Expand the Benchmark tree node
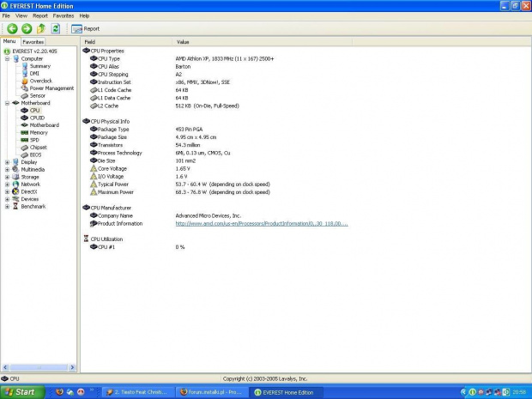532x399 pixels. point(7,206)
